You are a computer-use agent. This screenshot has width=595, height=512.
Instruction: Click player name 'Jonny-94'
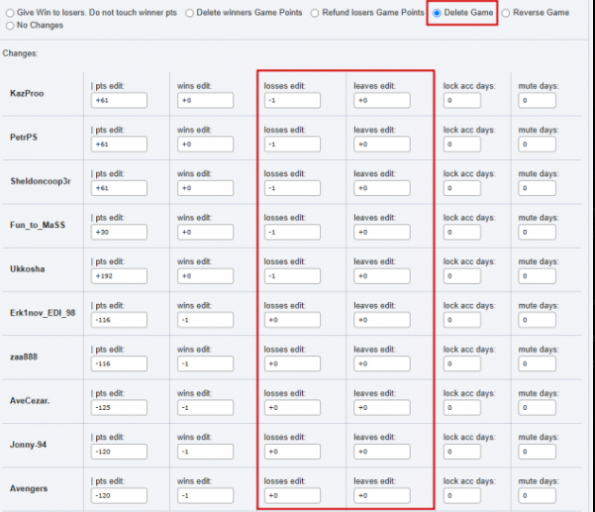pyautogui.click(x=28, y=444)
